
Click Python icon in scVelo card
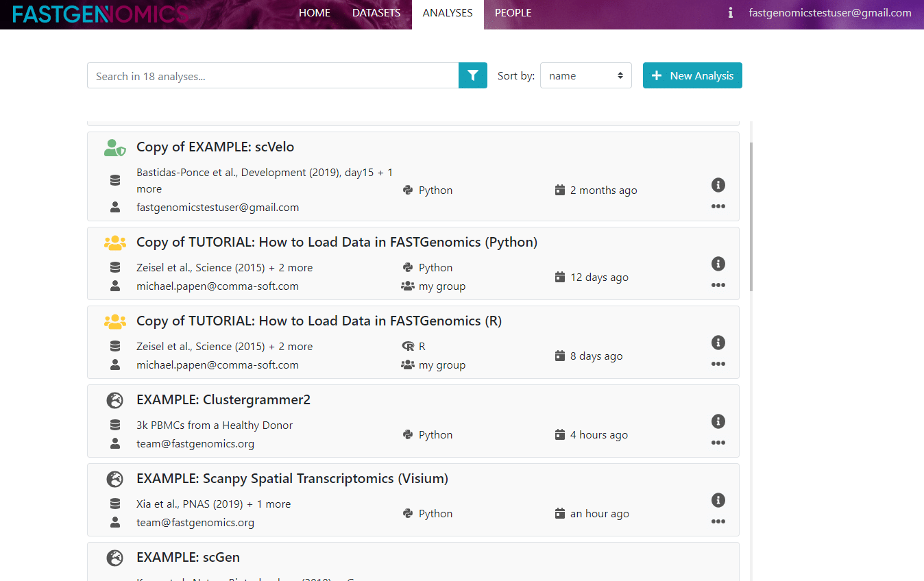click(408, 190)
